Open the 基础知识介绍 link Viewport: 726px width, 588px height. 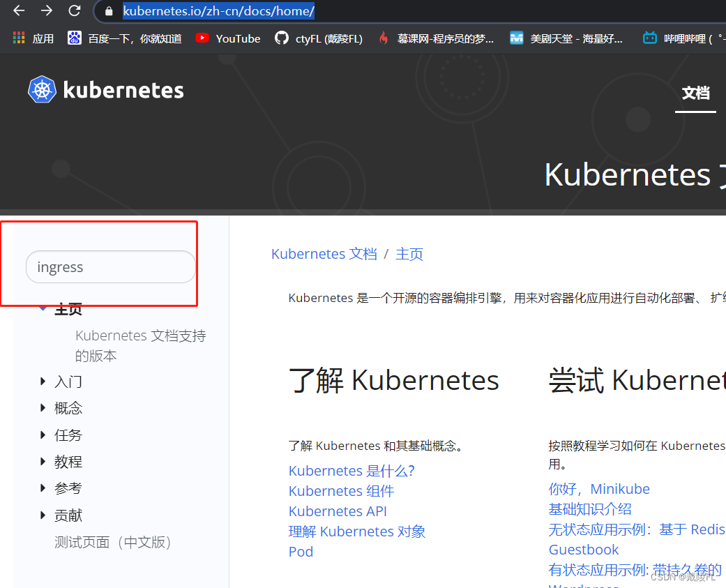pyautogui.click(x=590, y=509)
